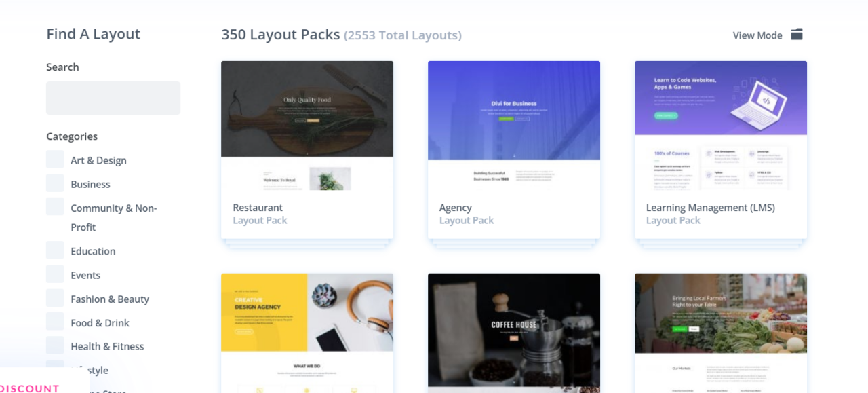Check the Events category checkbox

[54, 274]
